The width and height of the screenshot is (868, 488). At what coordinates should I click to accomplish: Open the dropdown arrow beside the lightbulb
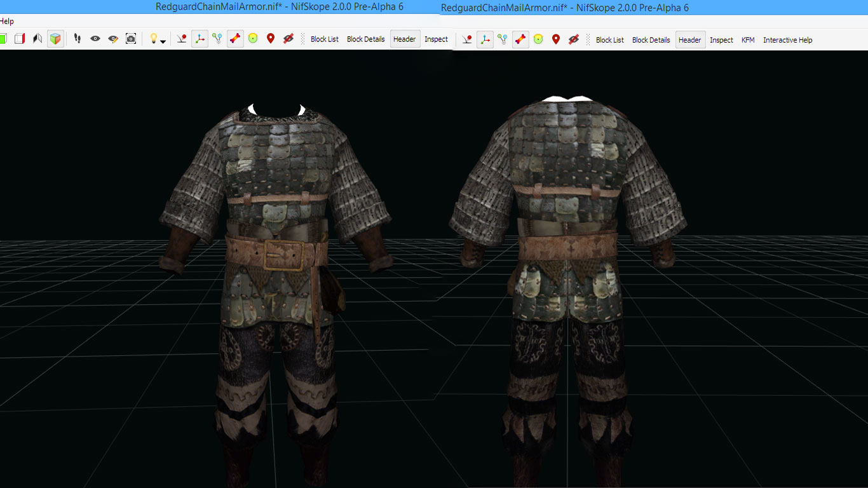click(163, 41)
